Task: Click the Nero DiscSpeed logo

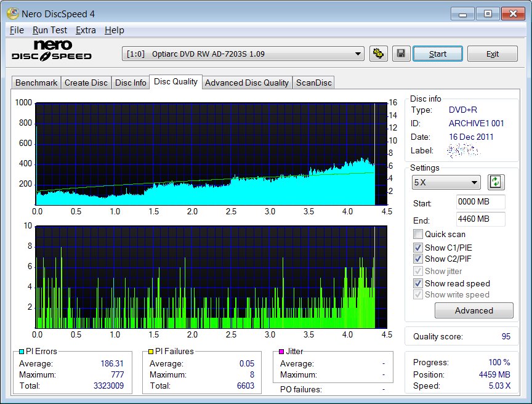Action: pos(52,50)
